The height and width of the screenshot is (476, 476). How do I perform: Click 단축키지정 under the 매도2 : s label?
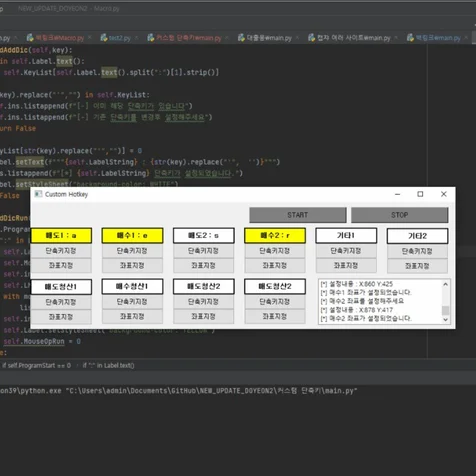point(204,251)
